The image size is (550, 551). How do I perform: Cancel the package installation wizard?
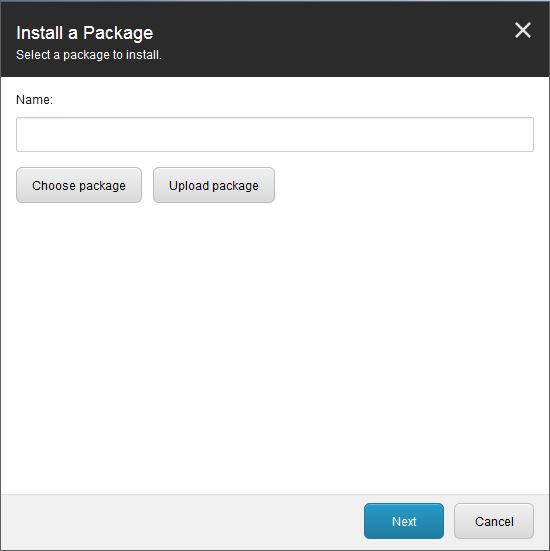pyautogui.click(x=494, y=521)
